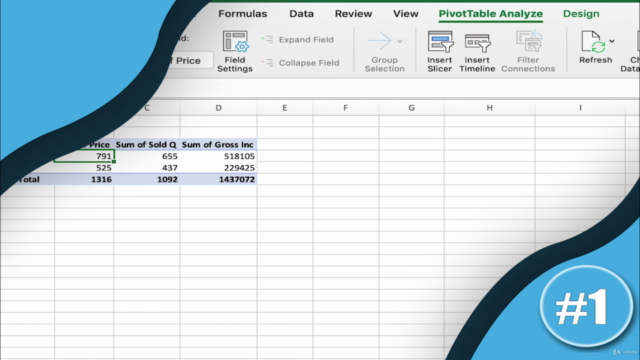Open the Review tab

click(x=353, y=13)
